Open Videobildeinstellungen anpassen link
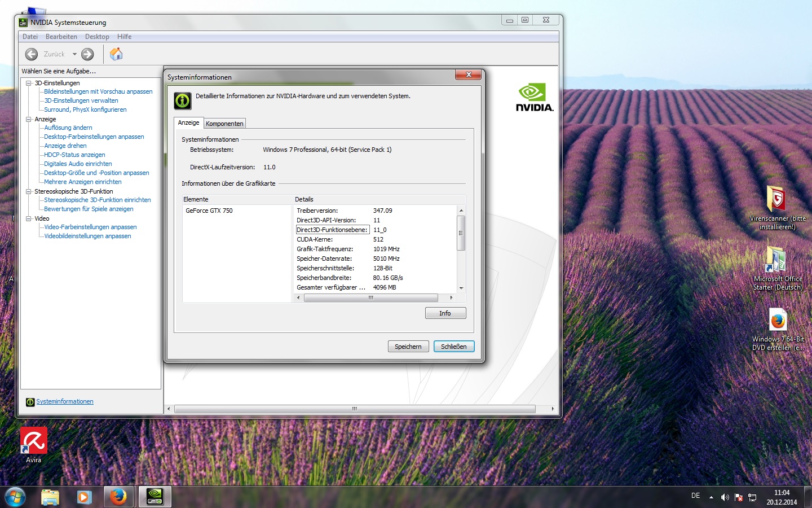The image size is (812, 508). [x=87, y=236]
